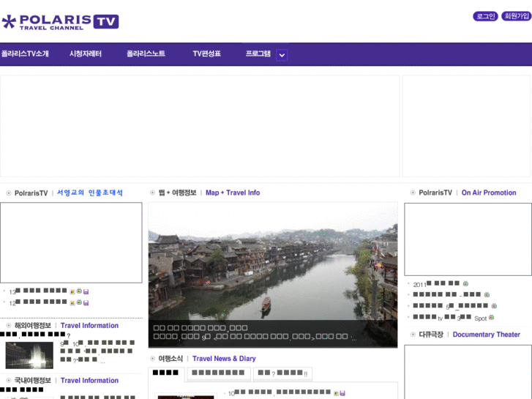Click the TV icon next to the Spot item
532x399 pixels.
pos(491,318)
